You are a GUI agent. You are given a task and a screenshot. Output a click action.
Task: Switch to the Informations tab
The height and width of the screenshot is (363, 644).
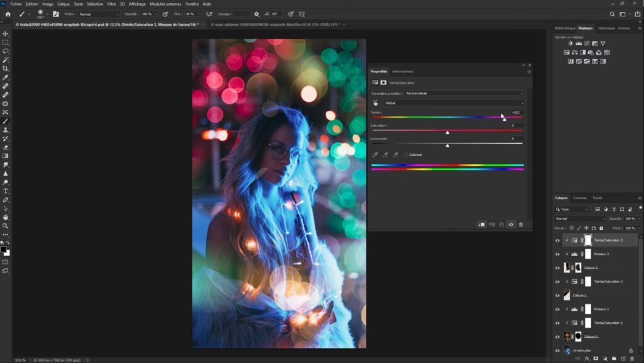click(402, 72)
